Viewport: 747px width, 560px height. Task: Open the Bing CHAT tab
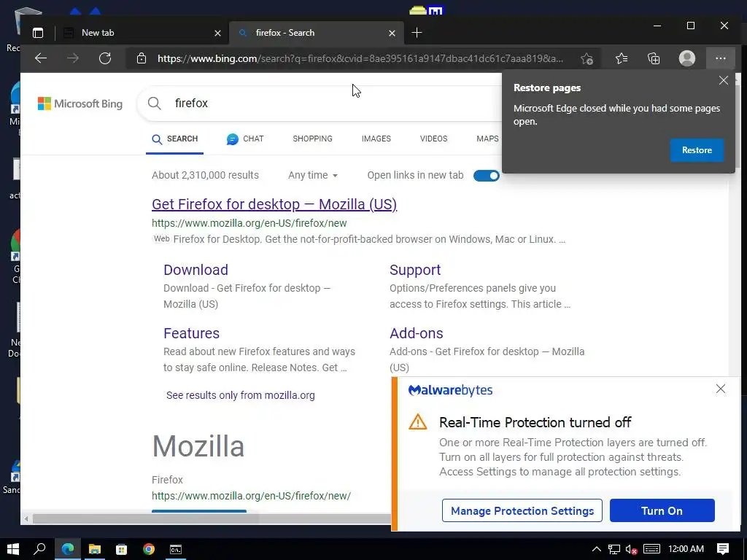point(245,139)
